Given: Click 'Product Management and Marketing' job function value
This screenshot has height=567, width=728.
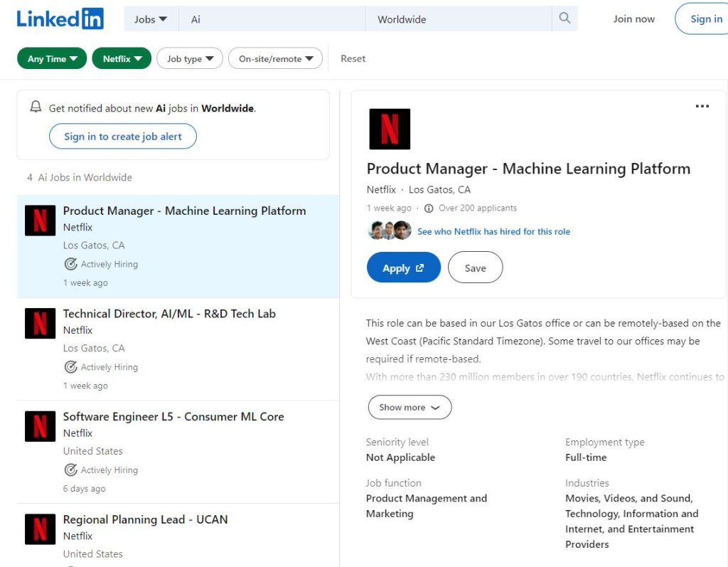Looking at the screenshot, I should pos(427,506).
